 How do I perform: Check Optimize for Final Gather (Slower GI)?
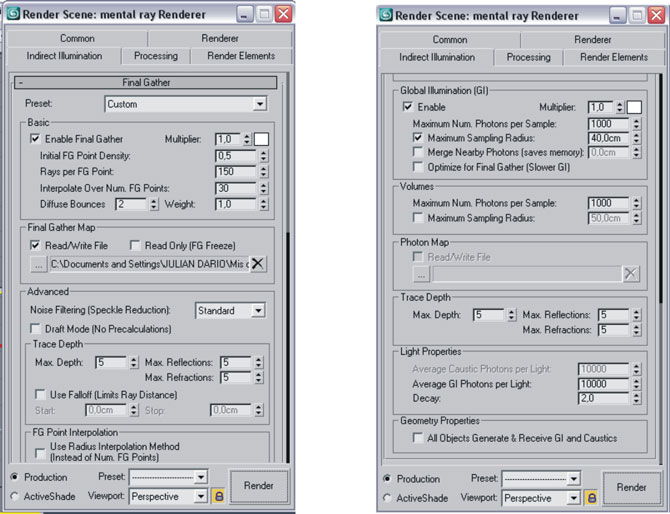(x=417, y=166)
